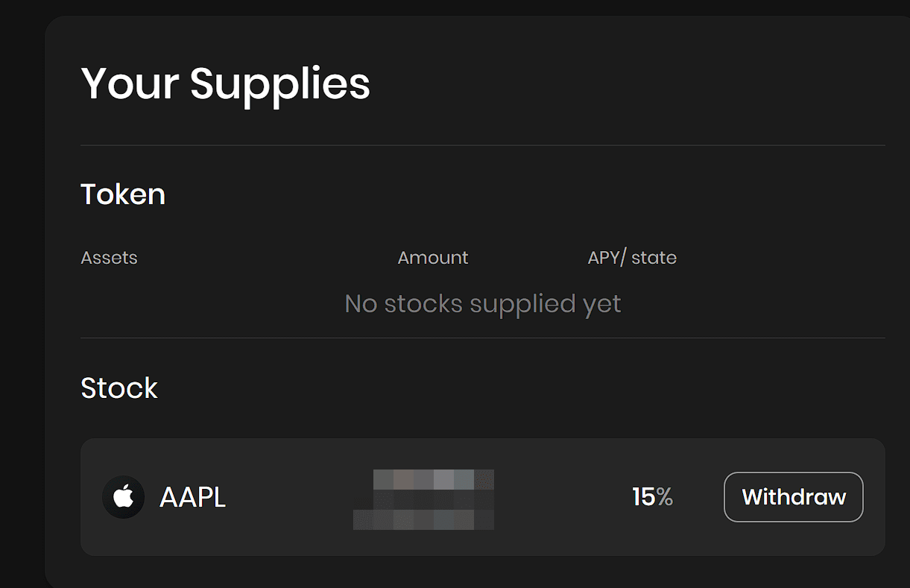Click the 15% APY value
Screen dimensions: 910x588
(x=652, y=497)
